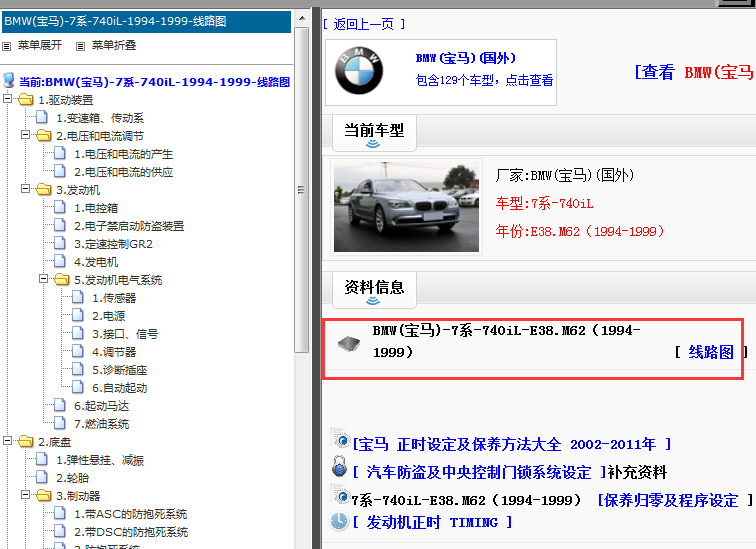Click the page icon for 1.带ASC的防抱死系统
The height and width of the screenshot is (549, 756).
point(60,513)
